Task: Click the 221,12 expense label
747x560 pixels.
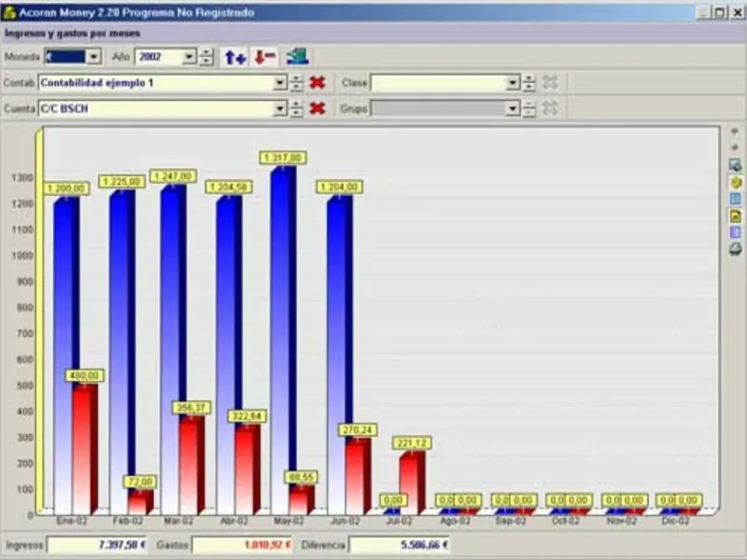Action: (412, 443)
